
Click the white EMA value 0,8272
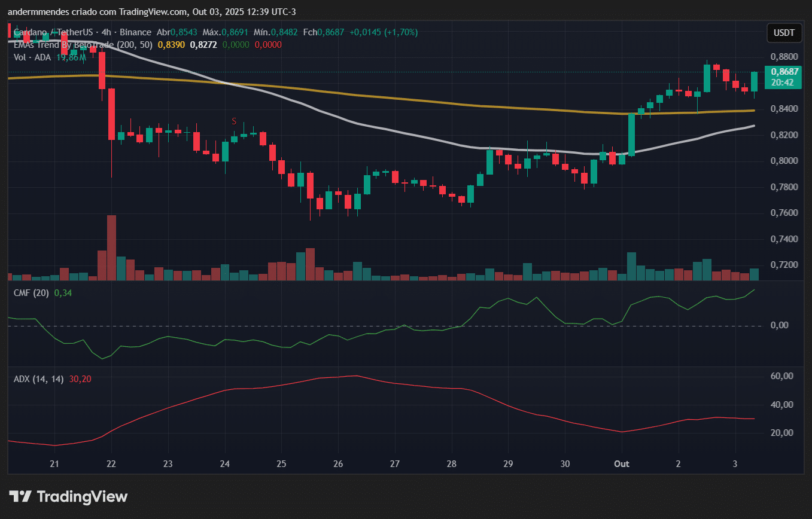click(202, 45)
